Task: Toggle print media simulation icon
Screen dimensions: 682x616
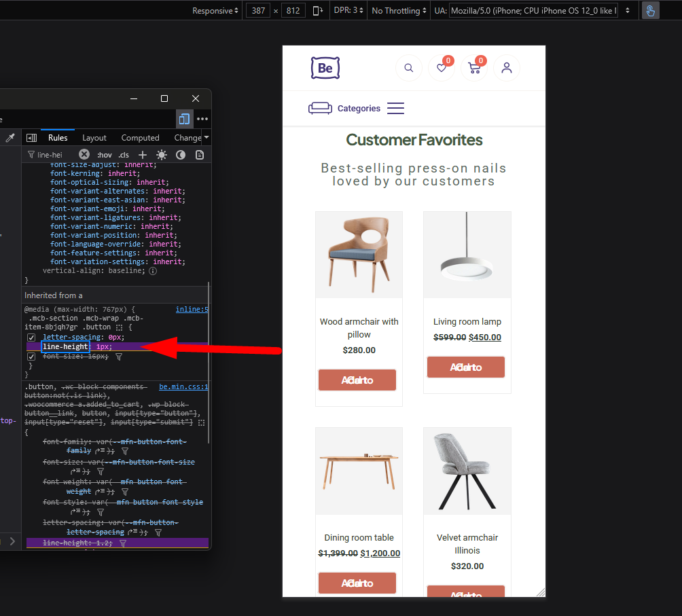Action: point(200,155)
